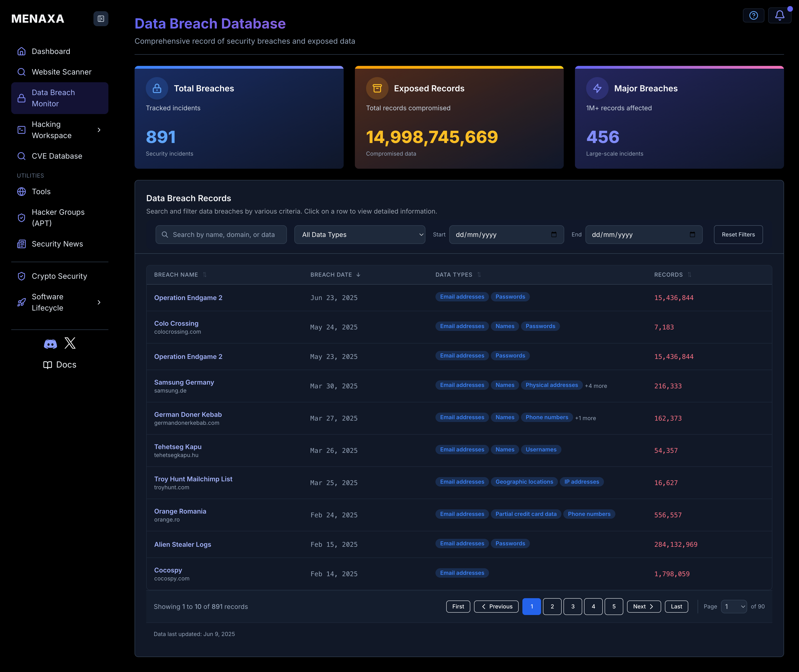Open the page number dropdown
Screen dimensions: 799x672
point(734,607)
